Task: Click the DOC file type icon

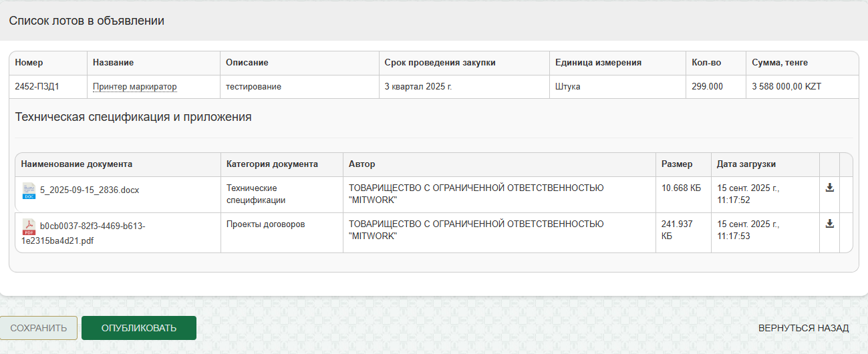Action: (29, 190)
